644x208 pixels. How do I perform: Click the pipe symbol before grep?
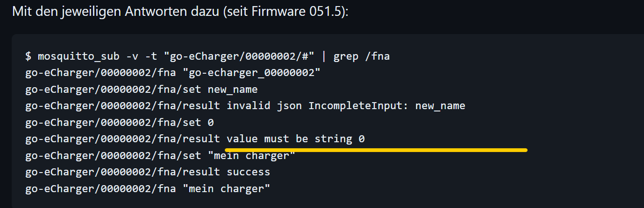click(323, 57)
